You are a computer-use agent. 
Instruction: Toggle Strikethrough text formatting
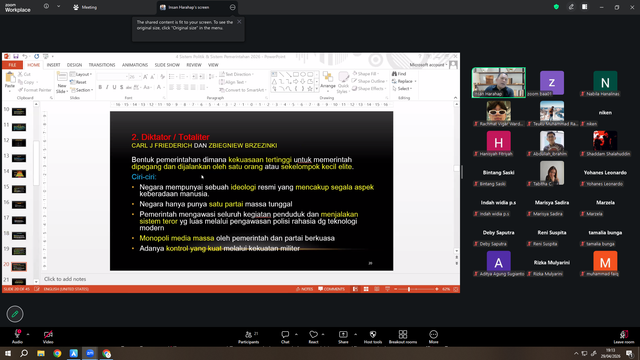(122, 87)
